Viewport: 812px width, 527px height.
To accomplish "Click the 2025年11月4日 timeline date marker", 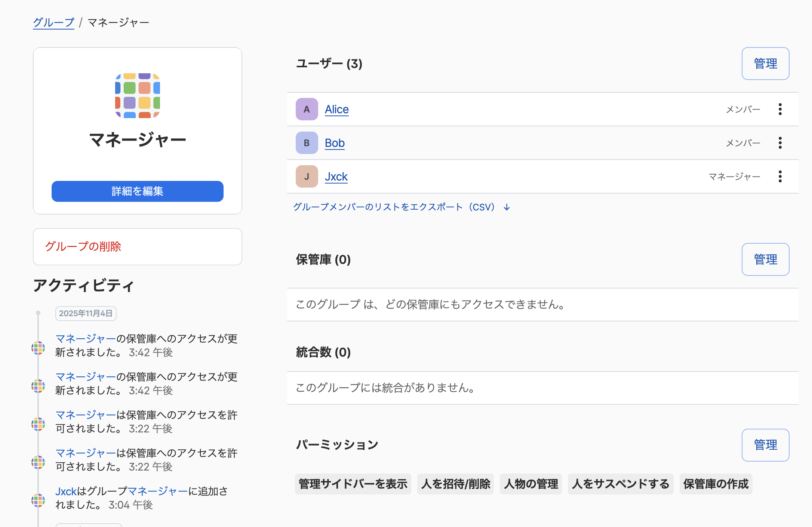I will 86,313.
